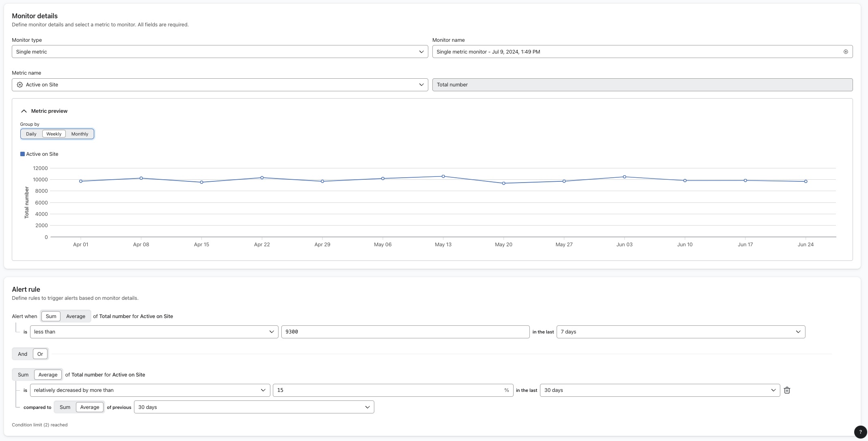Select the And condition operator button
Screen dimensions: 868x441
pos(22,353)
